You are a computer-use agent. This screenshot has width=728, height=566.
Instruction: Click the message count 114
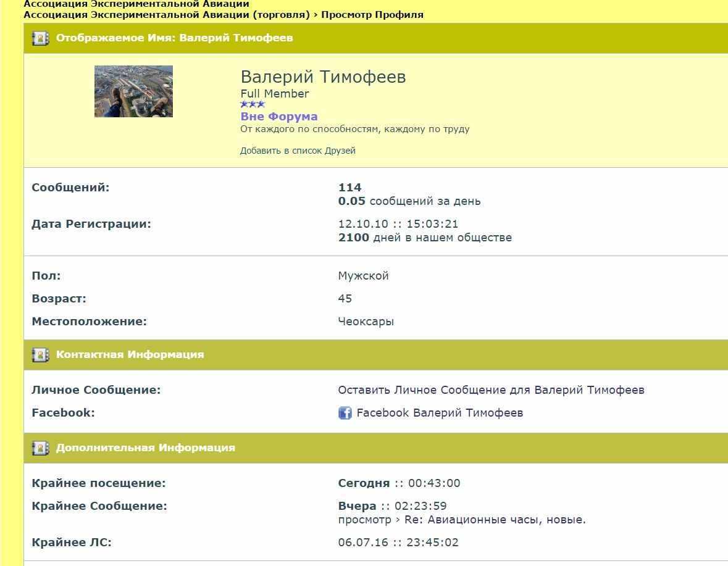tap(349, 188)
